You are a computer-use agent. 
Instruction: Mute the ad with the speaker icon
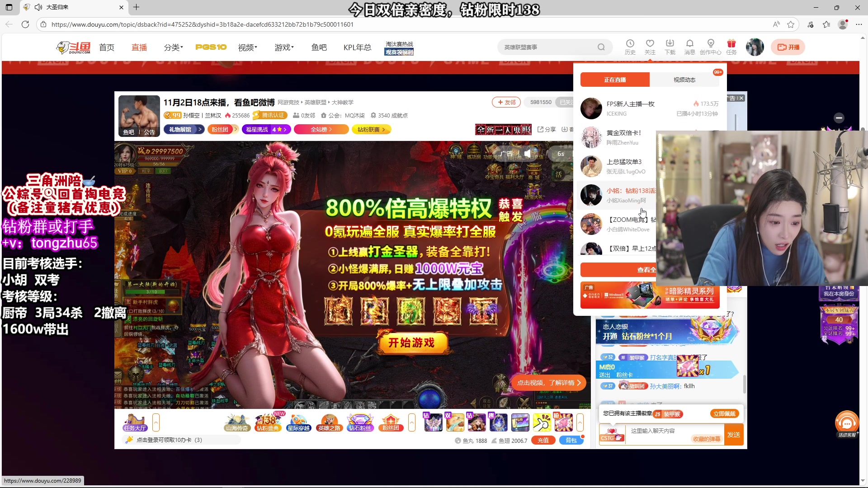(528, 154)
